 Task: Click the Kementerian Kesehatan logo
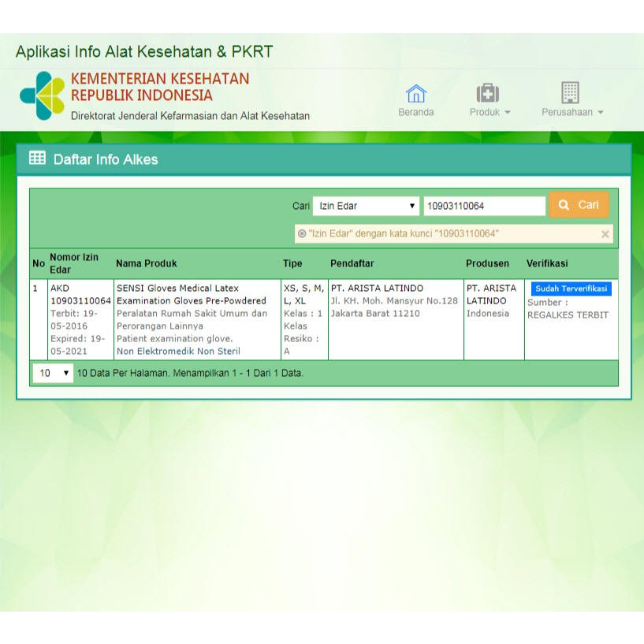point(42,95)
